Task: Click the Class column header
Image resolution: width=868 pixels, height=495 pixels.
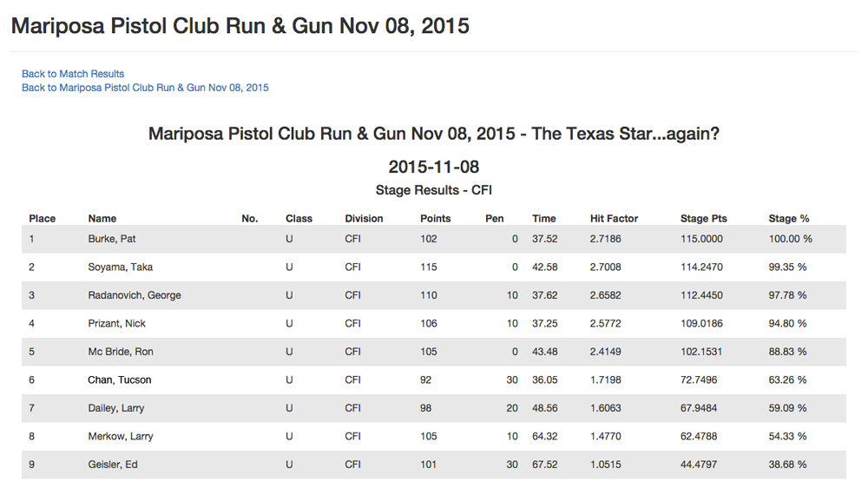Action: pyautogui.click(x=299, y=219)
